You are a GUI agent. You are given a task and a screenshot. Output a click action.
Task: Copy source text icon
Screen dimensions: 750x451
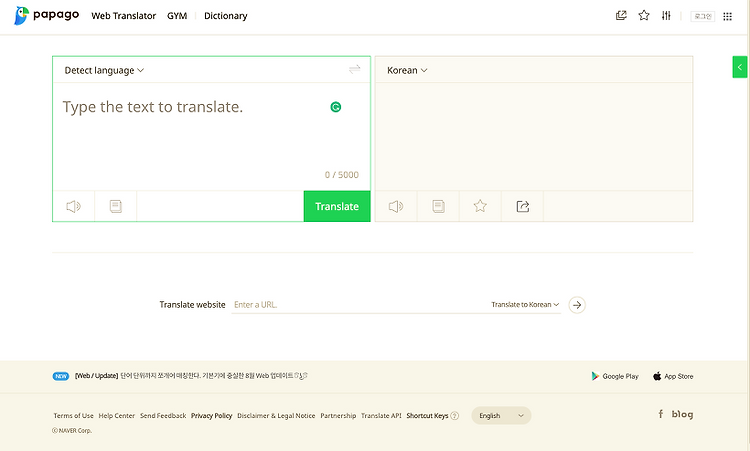click(x=116, y=207)
